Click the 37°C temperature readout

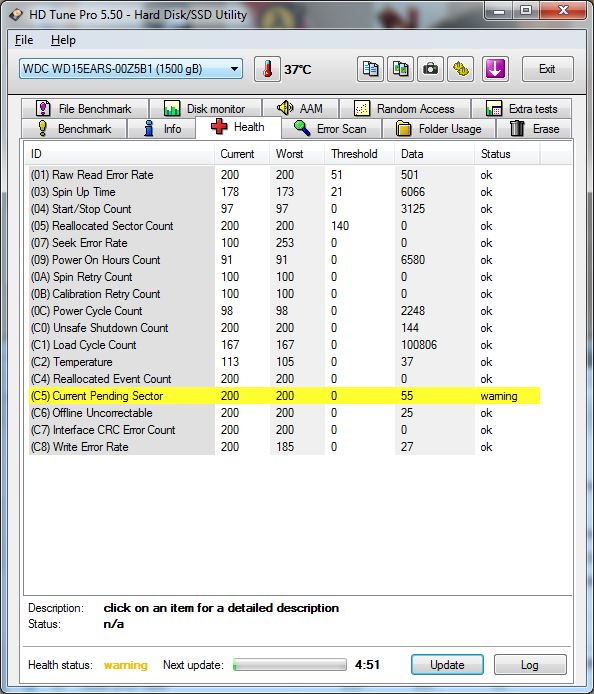point(297,69)
